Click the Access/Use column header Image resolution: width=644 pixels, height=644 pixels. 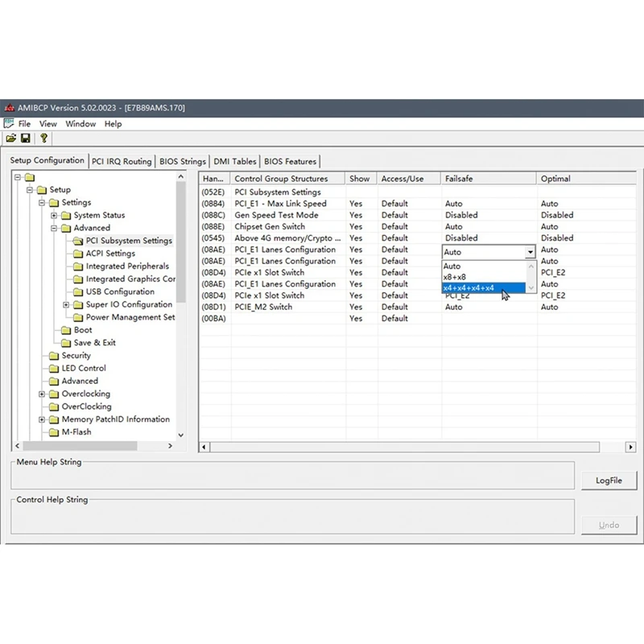pos(409,179)
